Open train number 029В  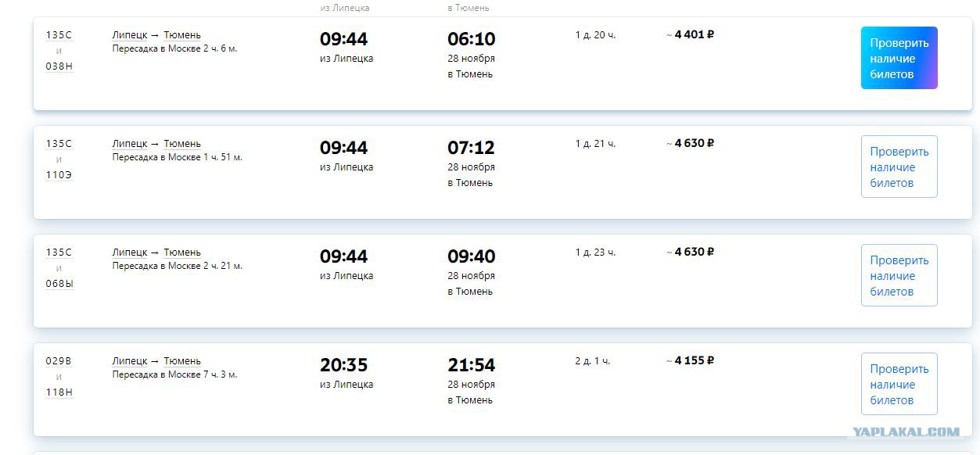coord(59,361)
